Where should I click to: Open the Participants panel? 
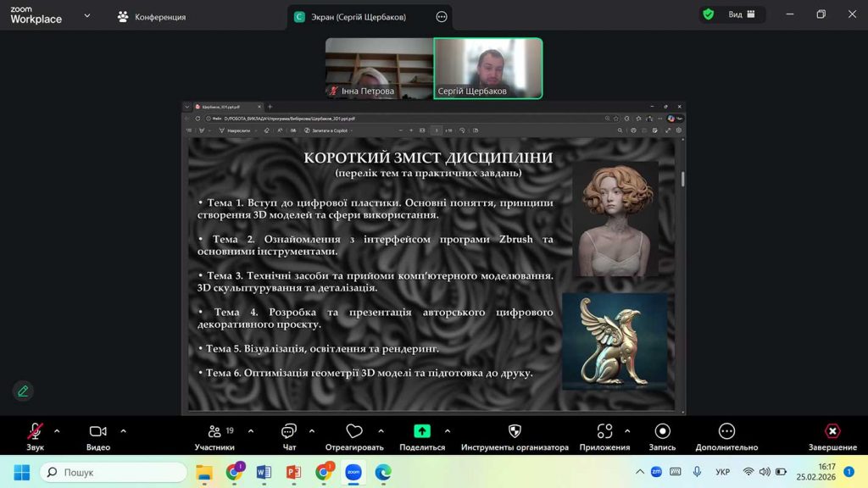pyautogui.click(x=215, y=431)
